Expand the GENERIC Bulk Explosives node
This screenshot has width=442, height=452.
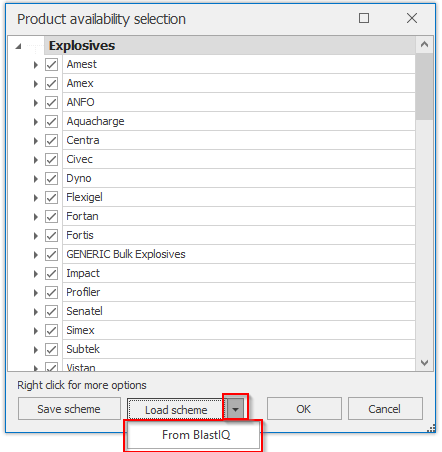coord(36,255)
